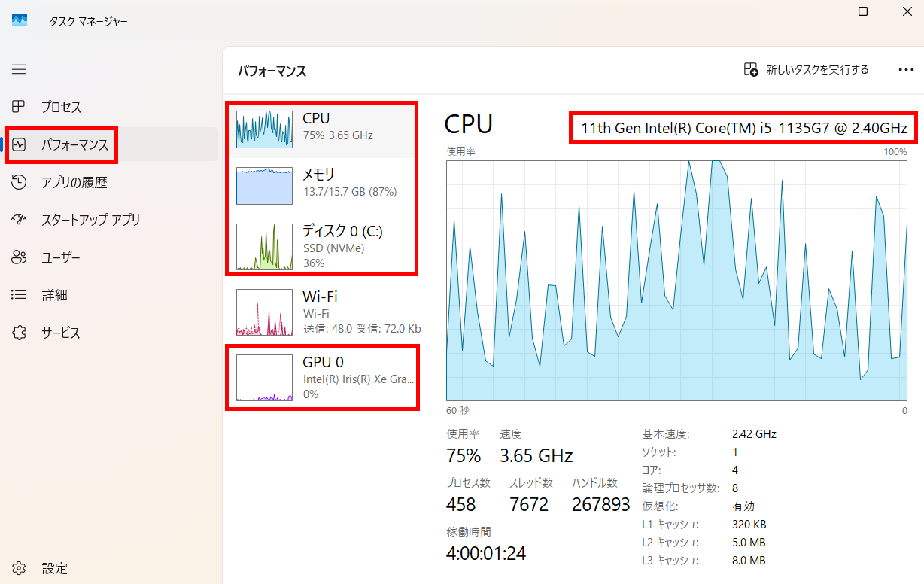Open the プロセス page icon

tap(19, 107)
